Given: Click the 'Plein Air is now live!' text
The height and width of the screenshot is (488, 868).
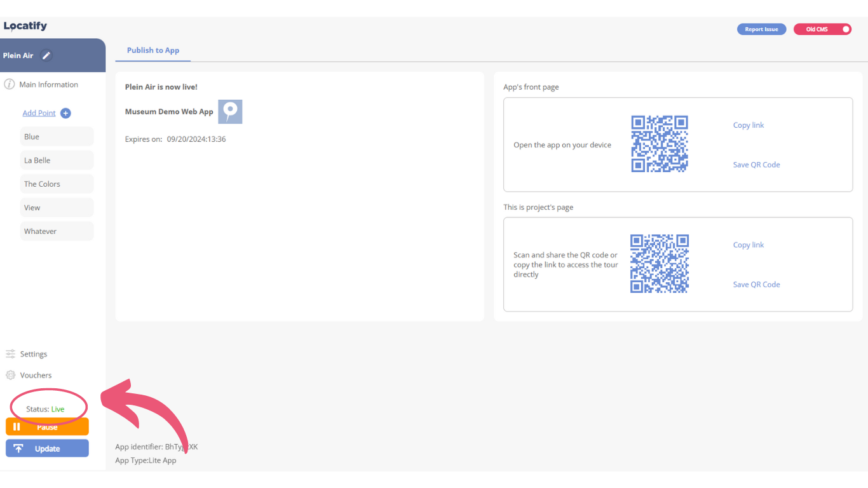Looking at the screenshot, I should (x=161, y=87).
